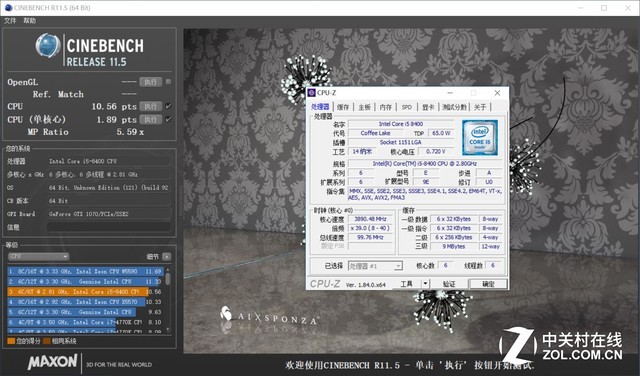Click the ranking list scroll-up arrow
The height and width of the screenshot is (376, 640).
point(168,269)
